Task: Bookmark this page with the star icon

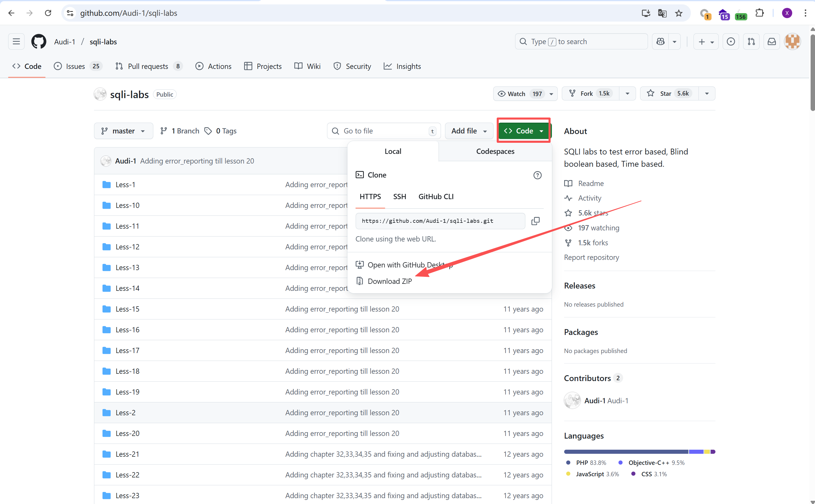Action: pos(679,13)
